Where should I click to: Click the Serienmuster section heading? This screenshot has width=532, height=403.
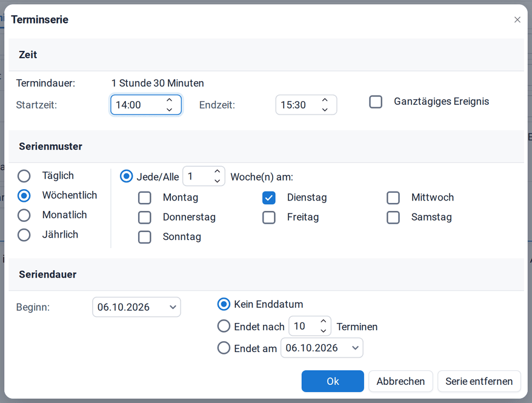(x=50, y=147)
